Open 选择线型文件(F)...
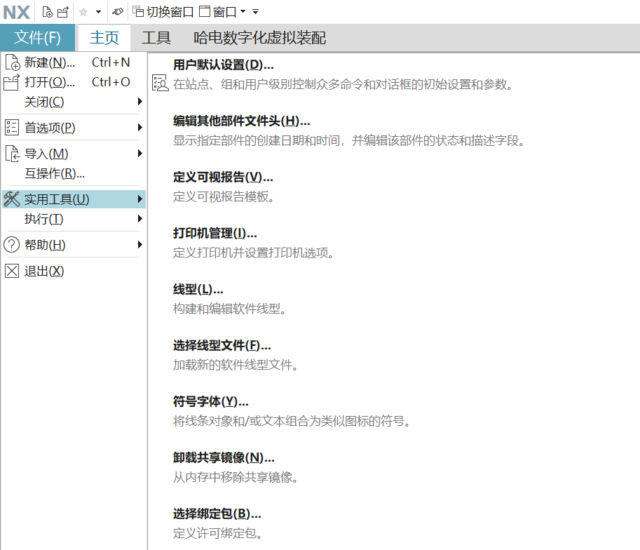 222,346
